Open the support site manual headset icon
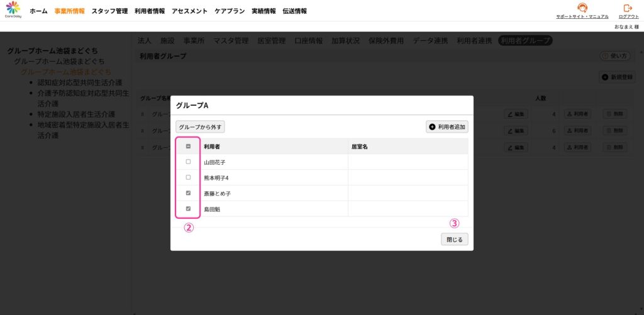 (582, 8)
